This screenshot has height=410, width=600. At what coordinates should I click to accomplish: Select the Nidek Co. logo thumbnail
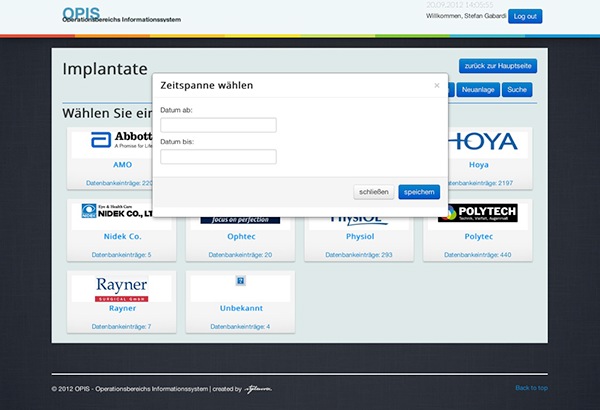[117, 211]
